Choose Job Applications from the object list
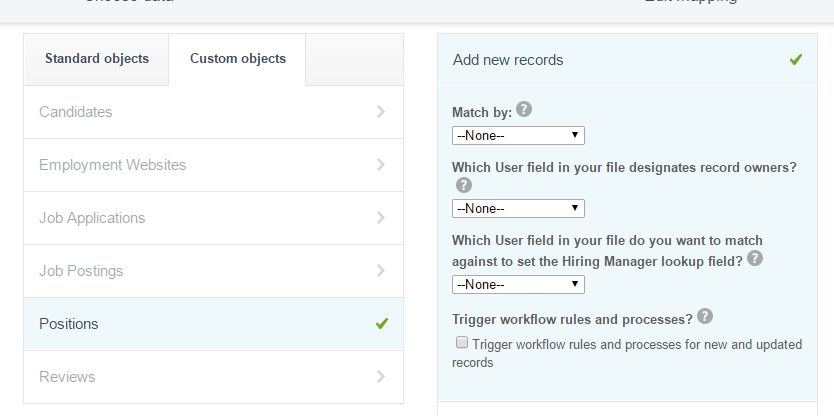 [x=92, y=218]
